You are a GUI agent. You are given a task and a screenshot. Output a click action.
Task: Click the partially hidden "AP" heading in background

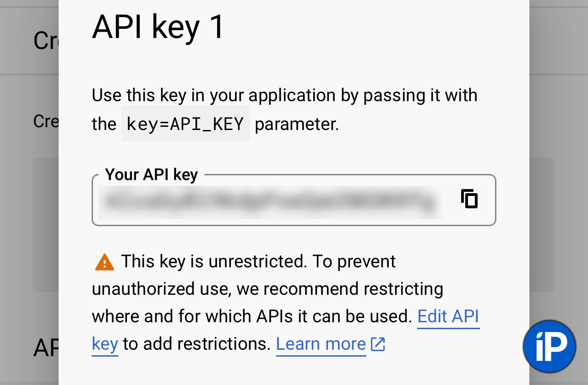point(46,348)
